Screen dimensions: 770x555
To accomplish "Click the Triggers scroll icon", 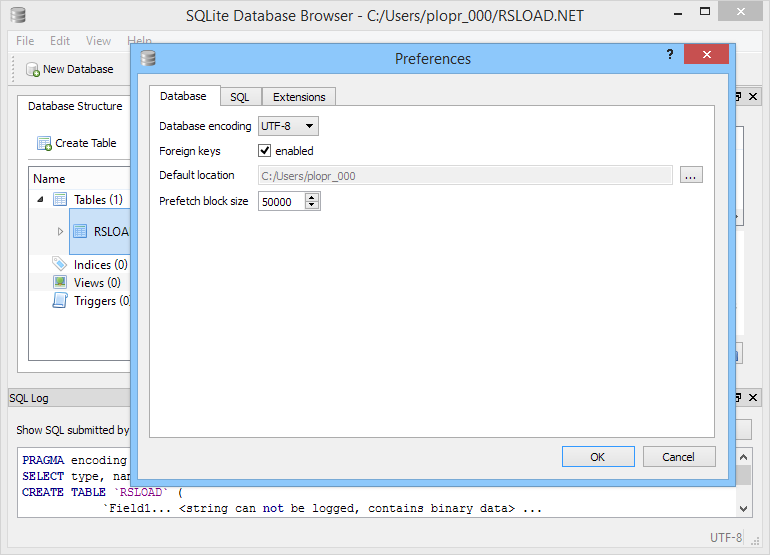I will [x=60, y=300].
